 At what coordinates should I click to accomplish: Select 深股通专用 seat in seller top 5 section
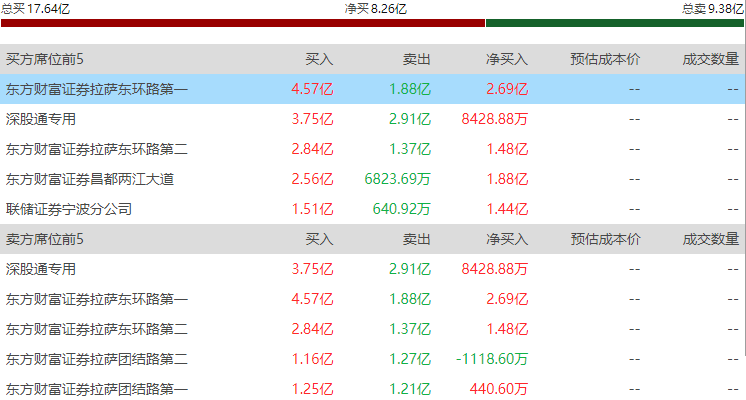point(41,269)
